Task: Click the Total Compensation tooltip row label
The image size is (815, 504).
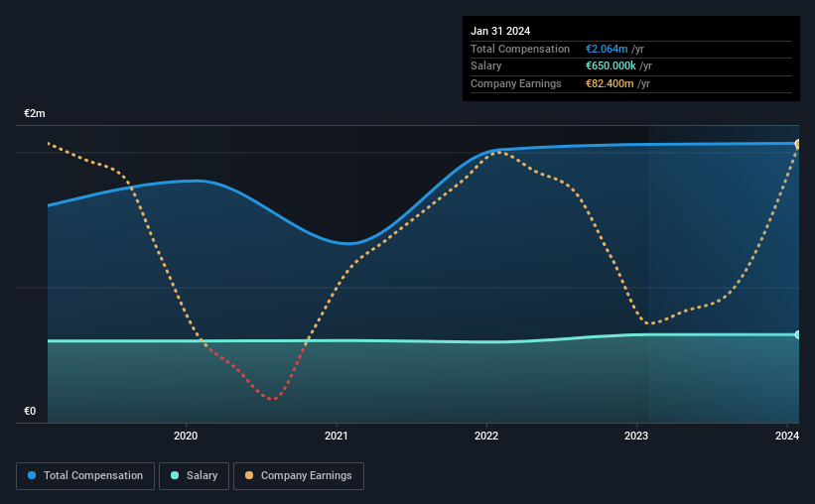Action: pyautogui.click(x=520, y=49)
